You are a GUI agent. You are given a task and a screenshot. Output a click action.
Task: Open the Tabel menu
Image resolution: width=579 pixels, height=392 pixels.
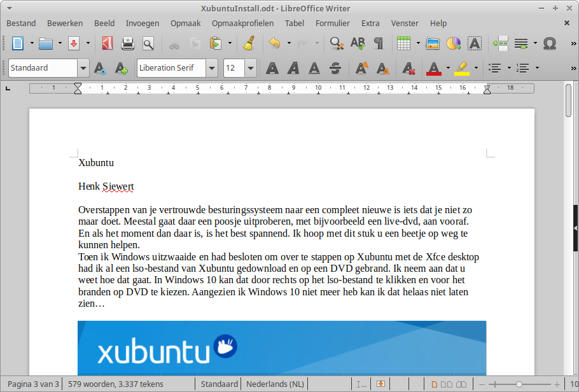(295, 24)
